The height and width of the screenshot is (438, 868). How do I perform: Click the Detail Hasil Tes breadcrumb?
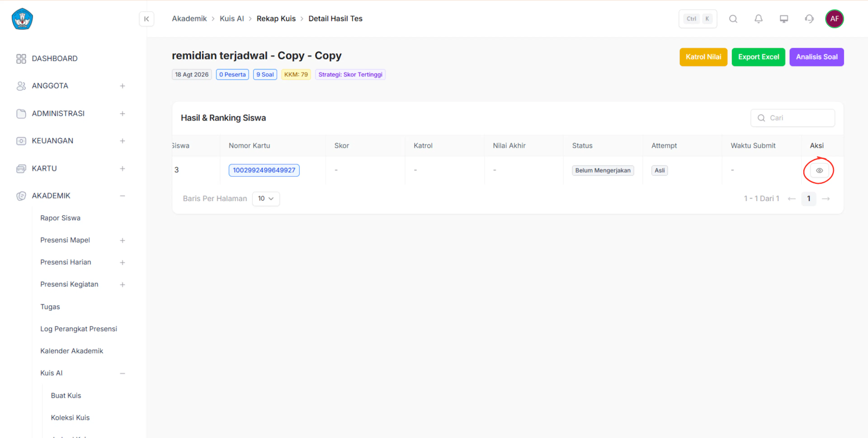click(x=335, y=19)
